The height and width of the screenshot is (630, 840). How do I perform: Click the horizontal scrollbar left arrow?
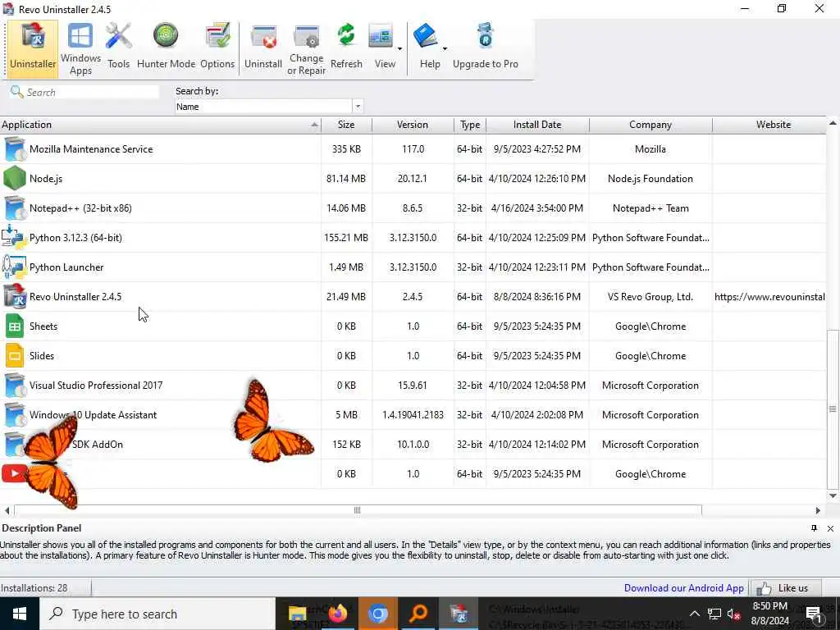(7, 510)
